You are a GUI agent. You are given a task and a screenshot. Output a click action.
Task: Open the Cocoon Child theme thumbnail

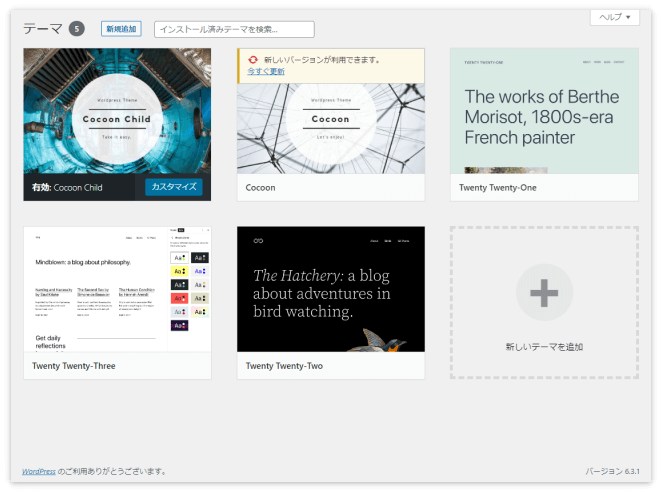pos(117,111)
